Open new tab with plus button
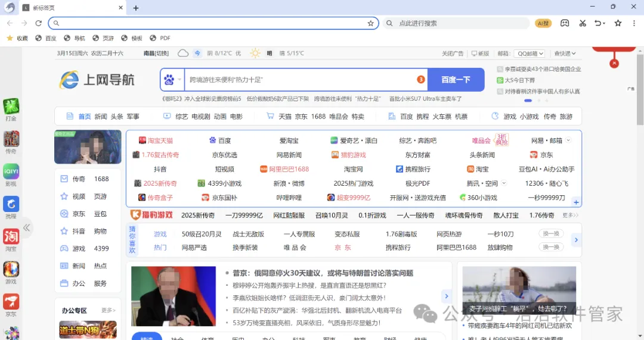The height and width of the screenshot is (340, 644). [x=136, y=8]
